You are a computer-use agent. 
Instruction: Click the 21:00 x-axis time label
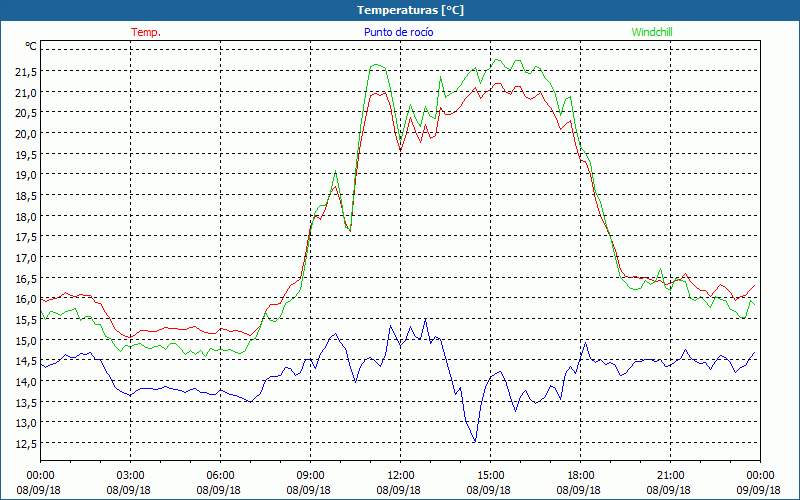click(x=670, y=476)
